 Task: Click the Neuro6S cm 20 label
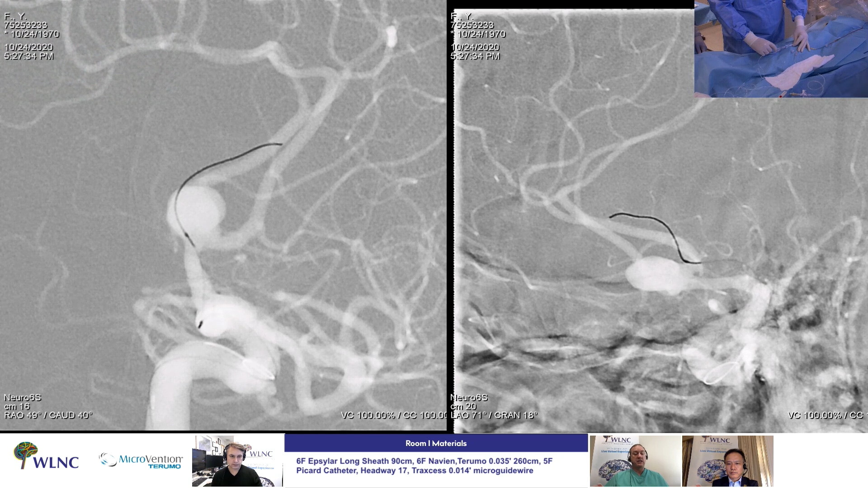(x=468, y=402)
